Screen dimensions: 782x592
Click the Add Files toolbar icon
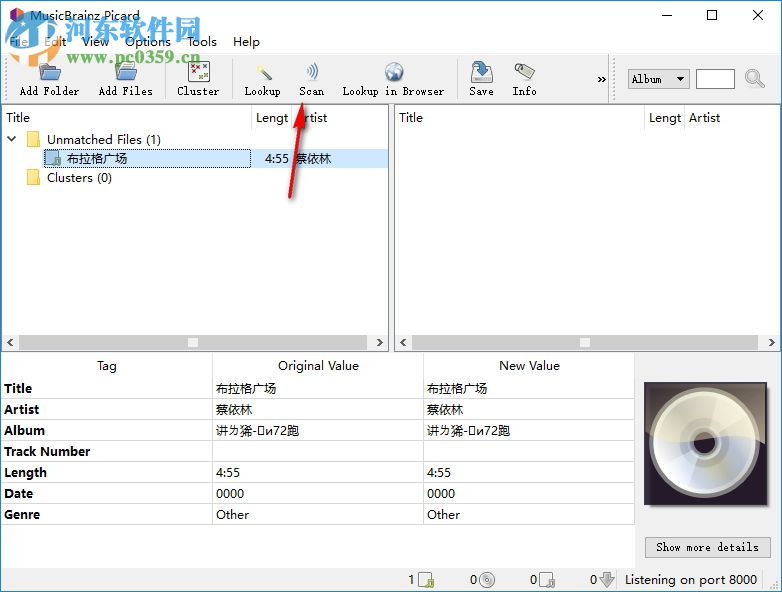coord(126,72)
